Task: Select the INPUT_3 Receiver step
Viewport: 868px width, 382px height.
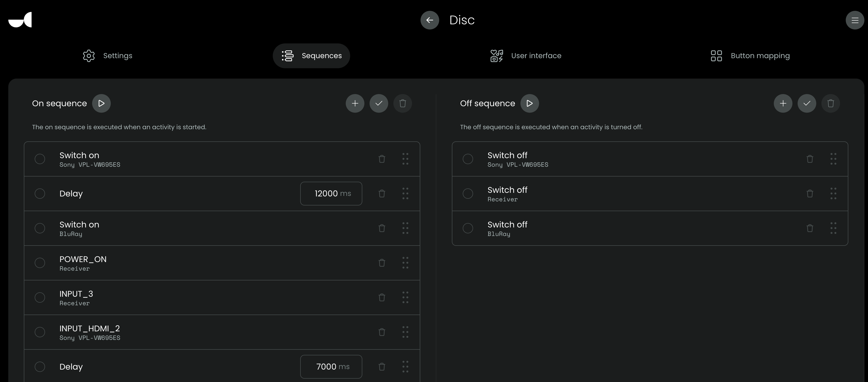Action: 40,297
